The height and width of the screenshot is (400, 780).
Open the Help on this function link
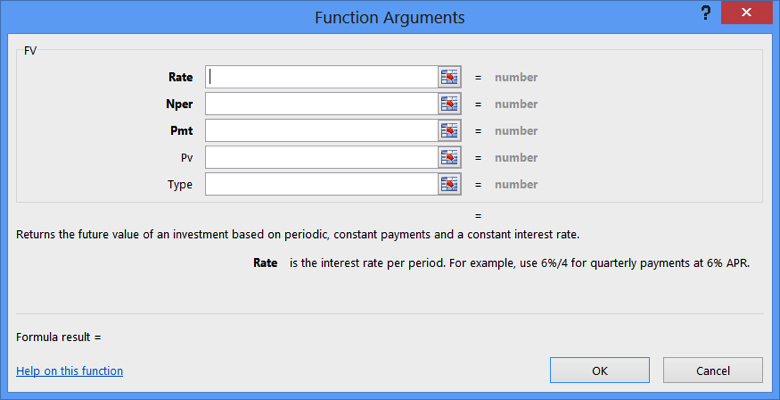[70, 371]
